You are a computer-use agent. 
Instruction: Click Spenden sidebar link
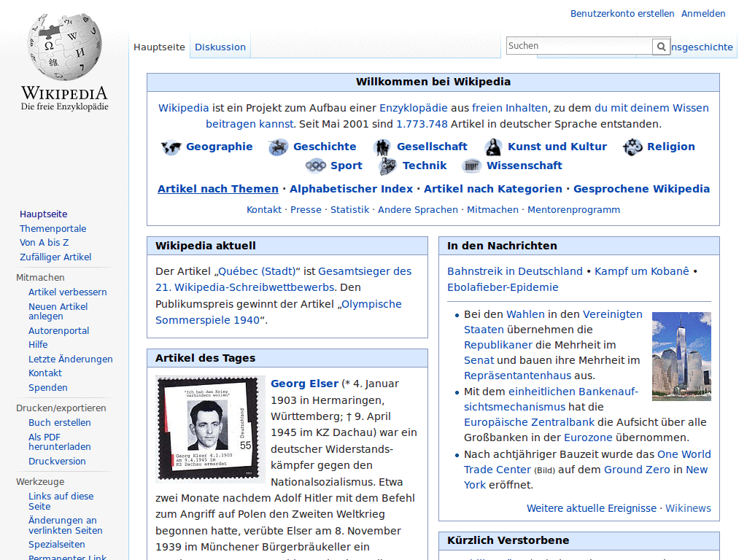pos(47,388)
